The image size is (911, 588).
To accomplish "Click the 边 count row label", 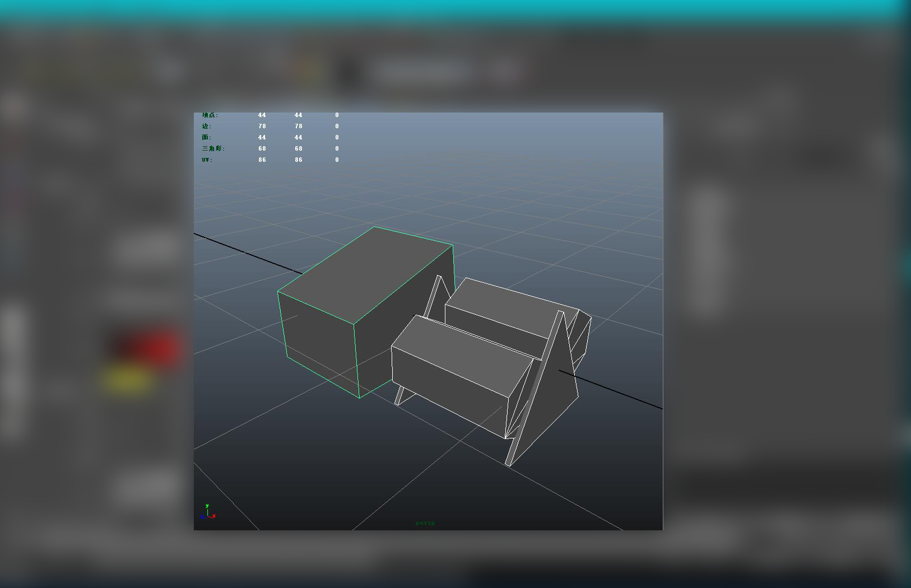I will coord(207,126).
